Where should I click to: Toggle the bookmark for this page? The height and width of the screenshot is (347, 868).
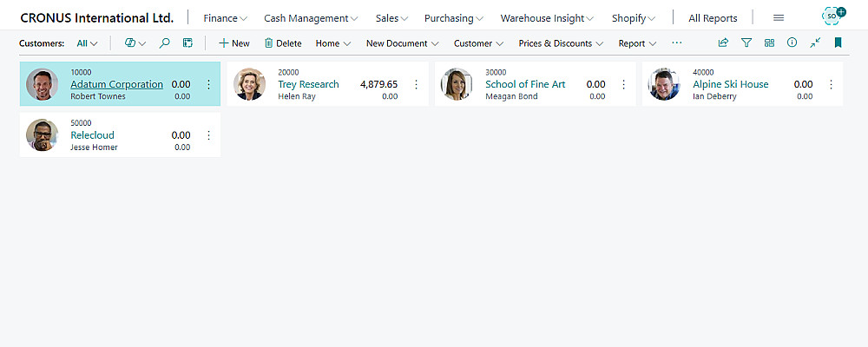click(838, 43)
